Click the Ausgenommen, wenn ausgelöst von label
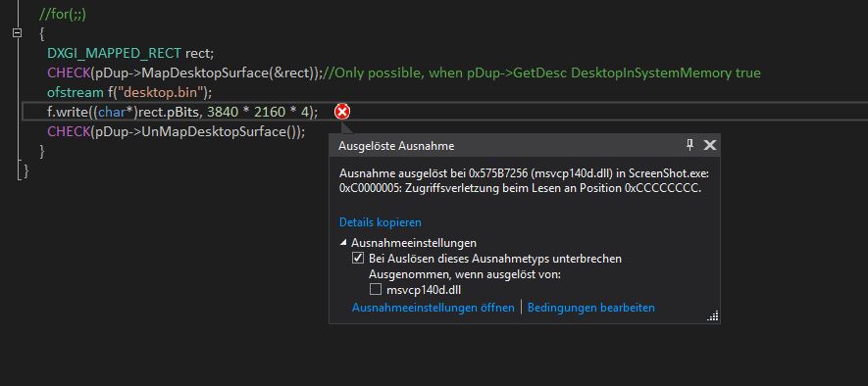868x386 pixels. click(x=465, y=273)
